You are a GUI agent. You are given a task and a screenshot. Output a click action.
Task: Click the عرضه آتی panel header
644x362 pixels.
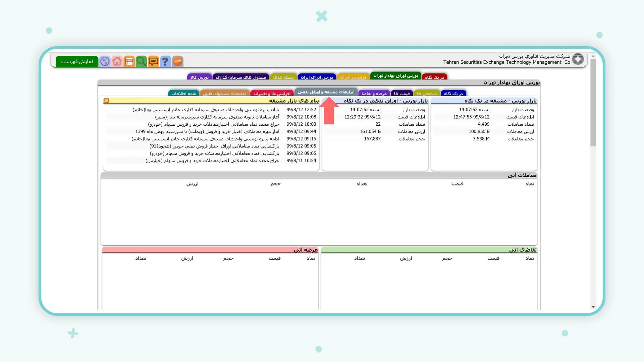(210, 250)
